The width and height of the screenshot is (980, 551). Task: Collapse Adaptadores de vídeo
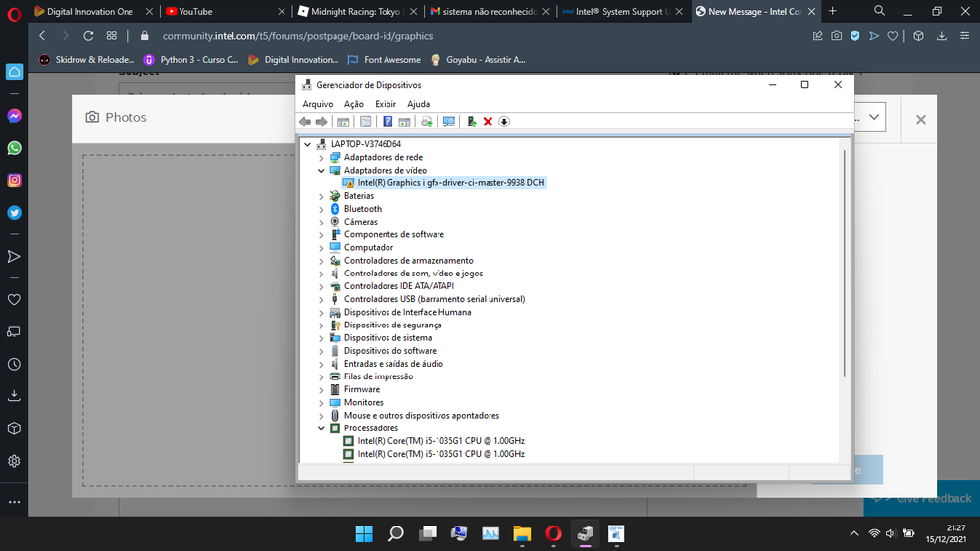321,170
